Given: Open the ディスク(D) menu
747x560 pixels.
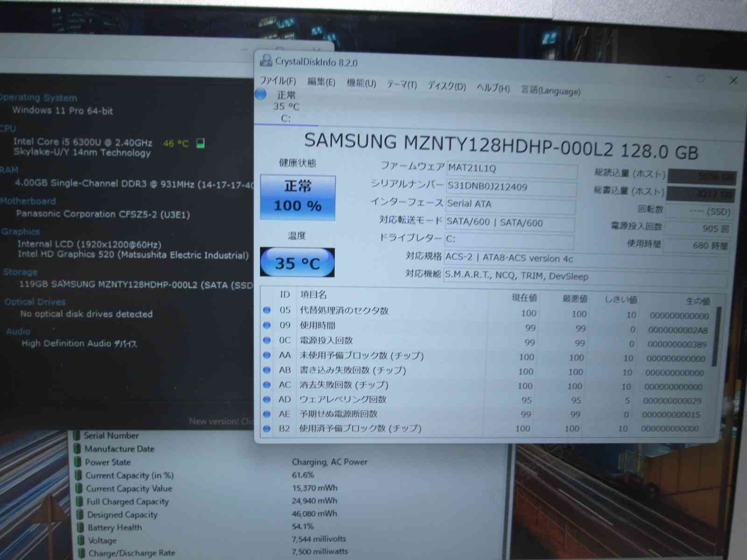Looking at the screenshot, I should 447,86.
